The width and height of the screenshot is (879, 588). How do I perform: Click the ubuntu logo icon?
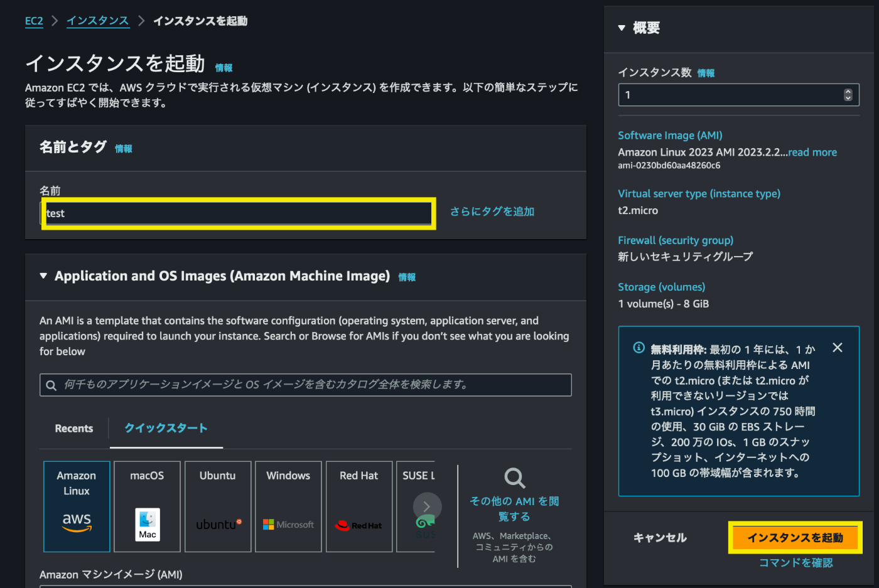(218, 525)
